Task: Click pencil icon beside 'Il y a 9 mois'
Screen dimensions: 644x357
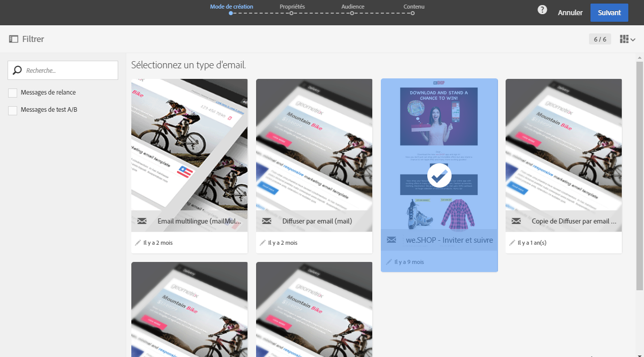Action: [x=389, y=262]
